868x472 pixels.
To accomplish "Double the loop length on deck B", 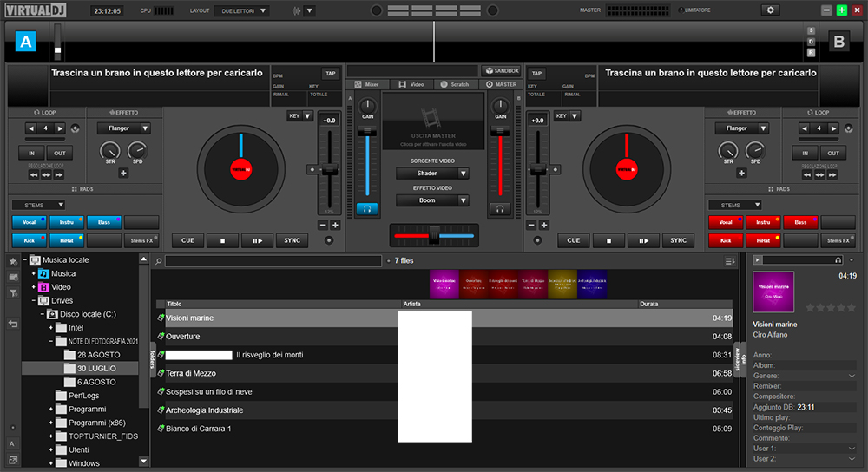I will [833, 128].
